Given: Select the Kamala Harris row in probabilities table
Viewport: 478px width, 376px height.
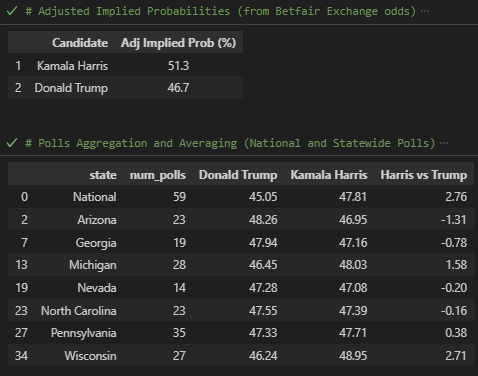Looking at the screenshot, I should 125,66.
